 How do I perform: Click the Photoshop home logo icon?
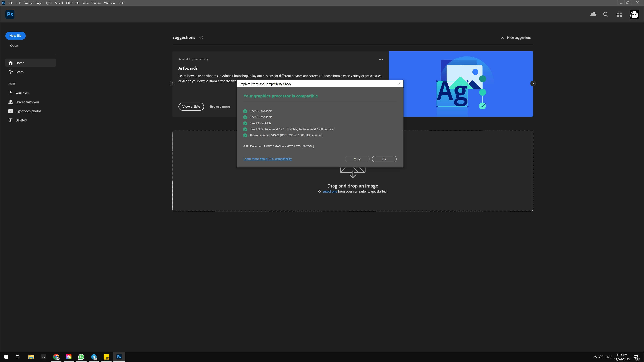[x=10, y=14]
